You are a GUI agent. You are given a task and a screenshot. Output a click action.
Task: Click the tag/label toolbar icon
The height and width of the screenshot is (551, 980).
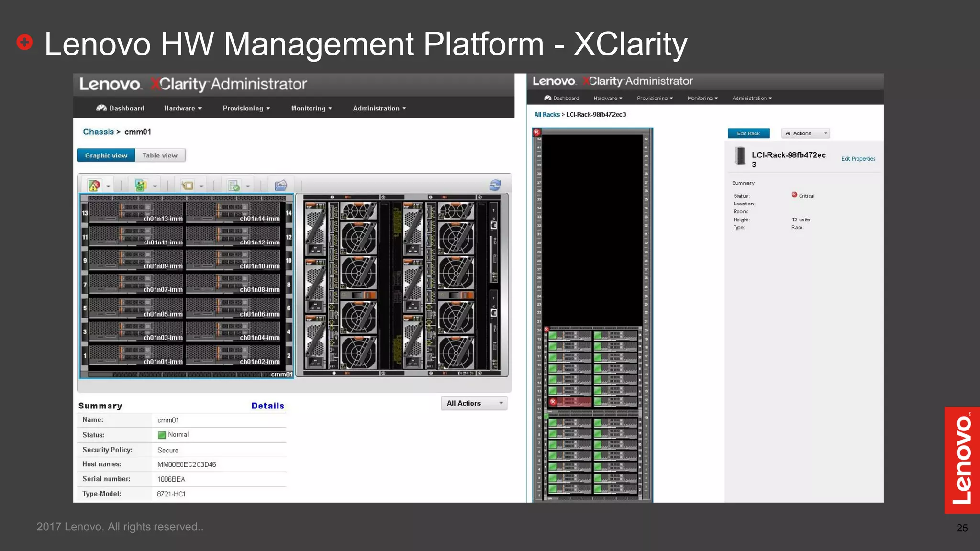pyautogui.click(x=187, y=186)
